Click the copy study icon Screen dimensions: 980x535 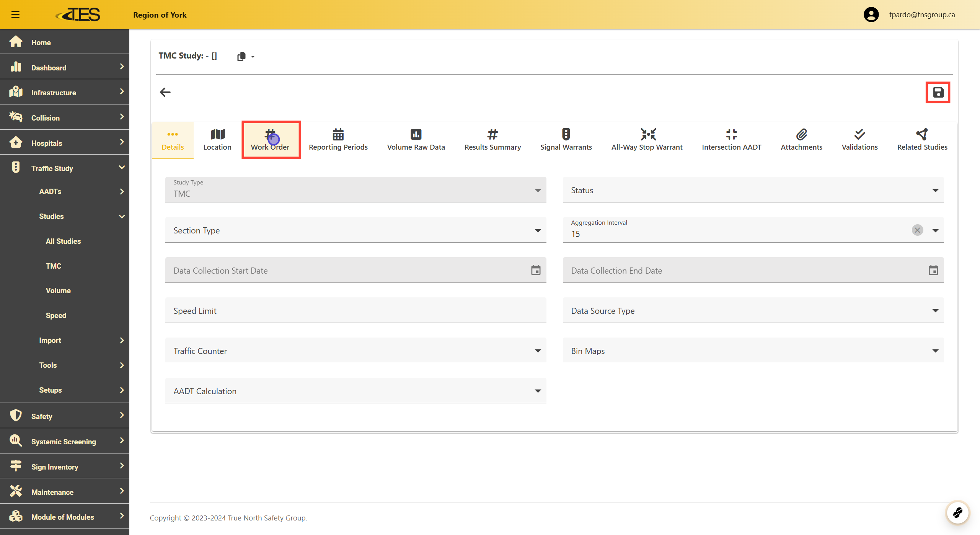point(241,56)
